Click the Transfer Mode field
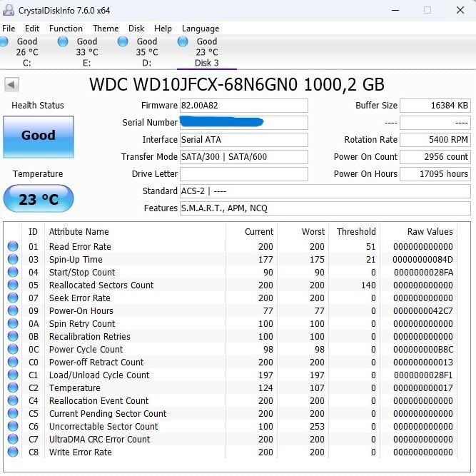The height and width of the screenshot is (476, 476). pyautogui.click(x=244, y=157)
